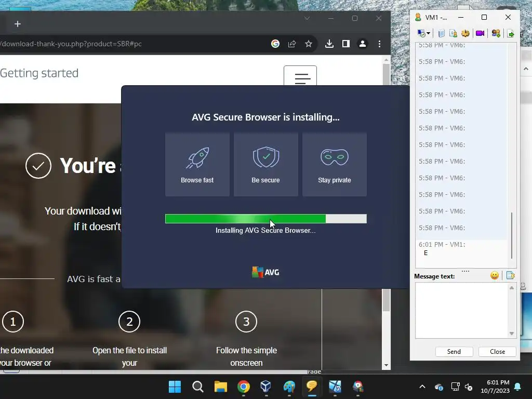The image size is (532, 399).
Task: Click the message box scroll up arrow
Action: (512, 288)
